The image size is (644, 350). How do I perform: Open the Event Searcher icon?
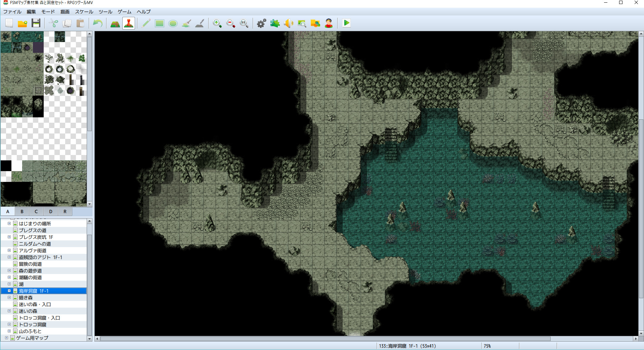tap(302, 23)
